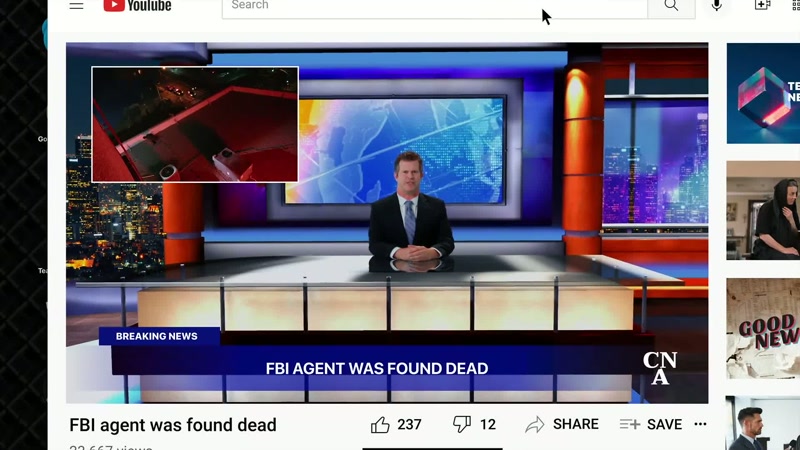Open the cube tech news suggested thumbnail
Image resolution: width=800 pixels, height=450 pixels.
pyautogui.click(x=763, y=93)
